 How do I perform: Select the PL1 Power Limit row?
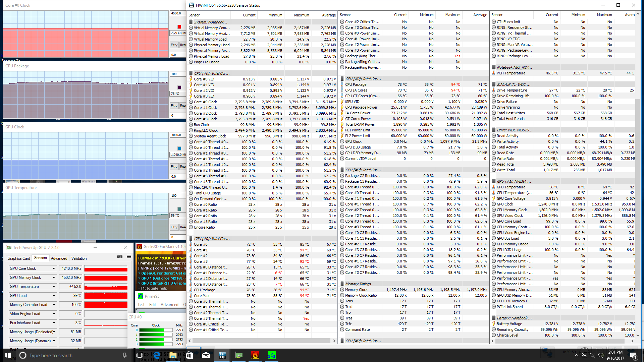pos(414,130)
